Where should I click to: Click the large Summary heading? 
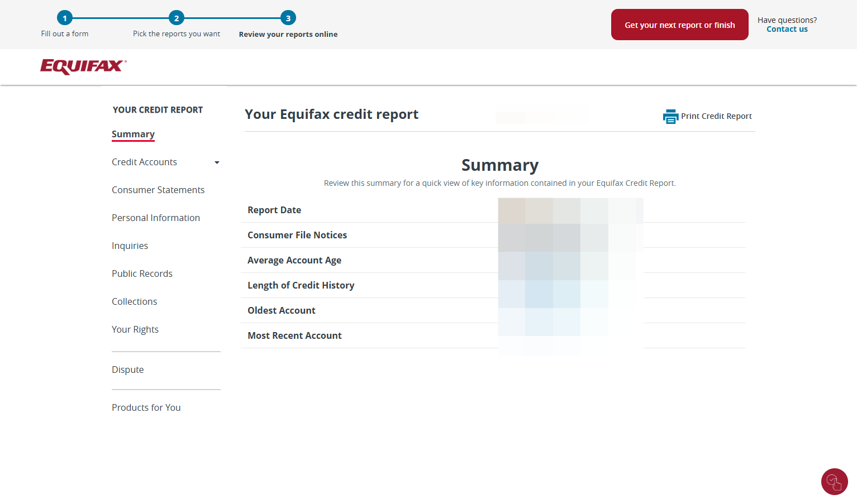pyautogui.click(x=500, y=165)
